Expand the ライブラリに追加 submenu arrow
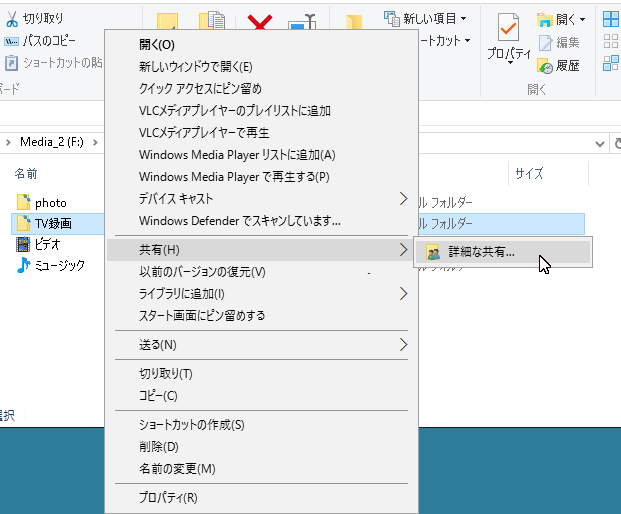Image resolution: width=621 pixels, height=514 pixels. (x=403, y=294)
